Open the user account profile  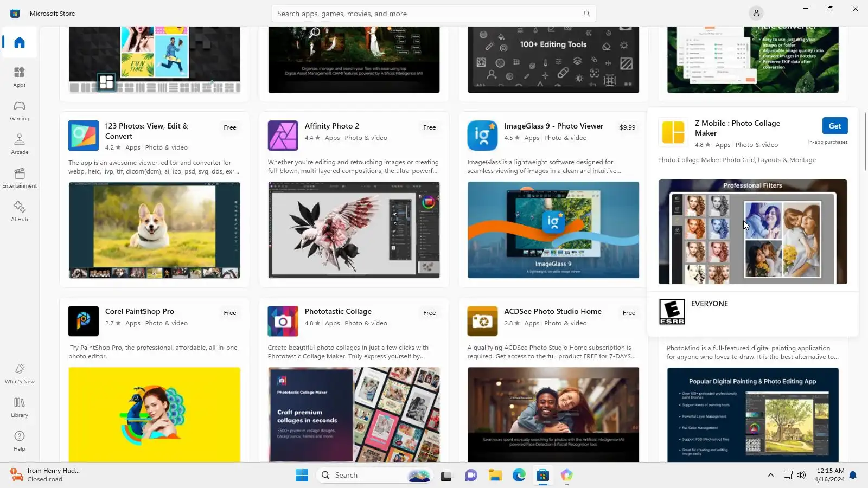[x=756, y=13]
